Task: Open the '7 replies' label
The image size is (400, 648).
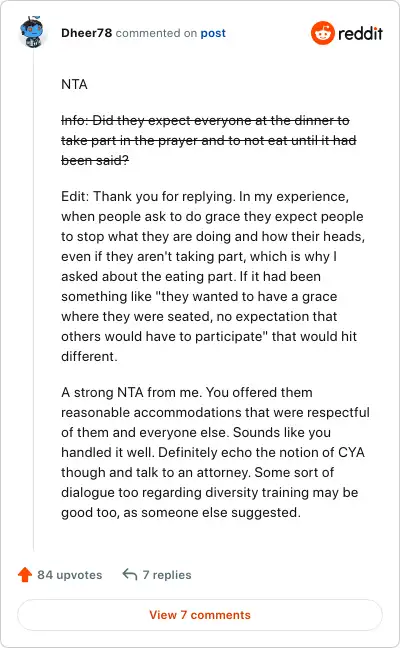Action: click(x=167, y=575)
